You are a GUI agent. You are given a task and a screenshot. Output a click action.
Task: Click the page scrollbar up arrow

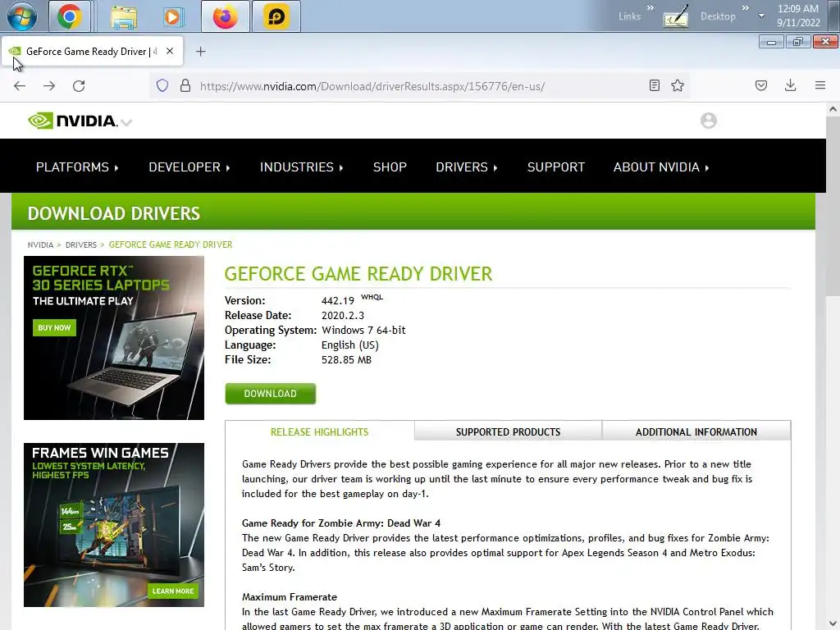coord(833,109)
